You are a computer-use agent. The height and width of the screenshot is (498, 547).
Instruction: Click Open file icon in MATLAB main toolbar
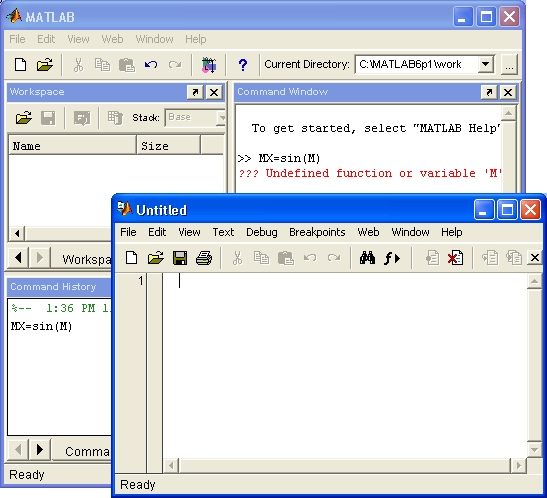click(45, 65)
